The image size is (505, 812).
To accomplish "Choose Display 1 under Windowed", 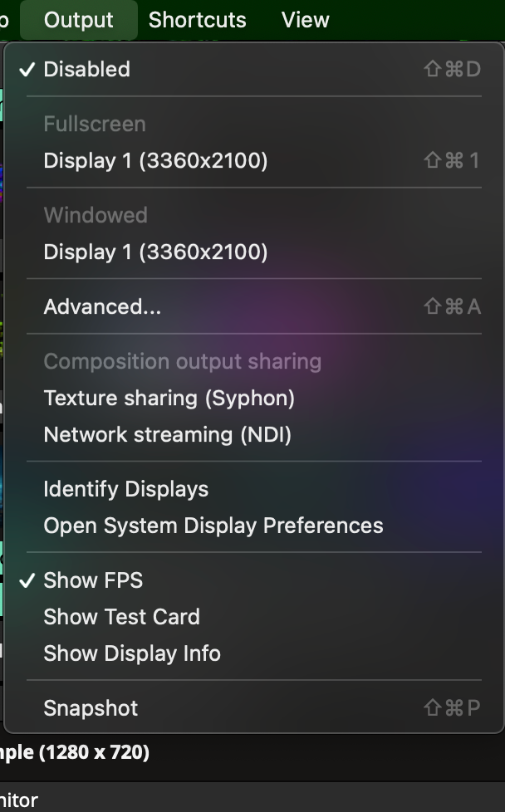I will click(x=155, y=252).
